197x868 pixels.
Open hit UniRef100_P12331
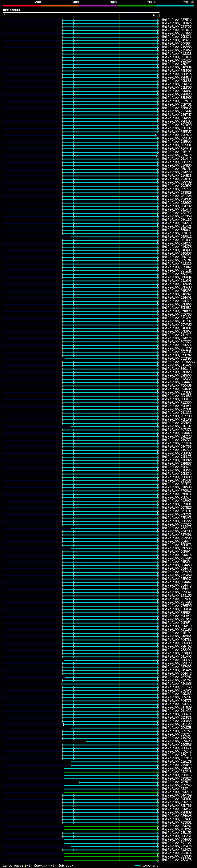pyautogui.click(x=177, y=410)
